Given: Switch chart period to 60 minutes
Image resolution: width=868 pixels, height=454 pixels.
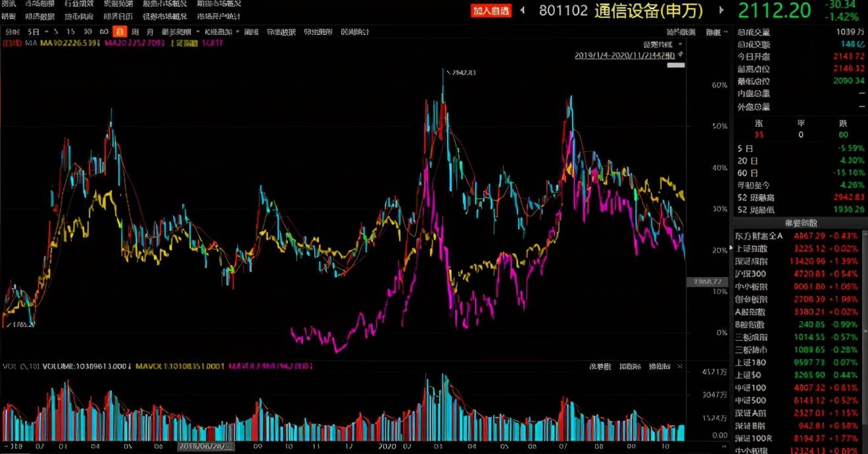Looking at the screenshot, I should point(104,32).
